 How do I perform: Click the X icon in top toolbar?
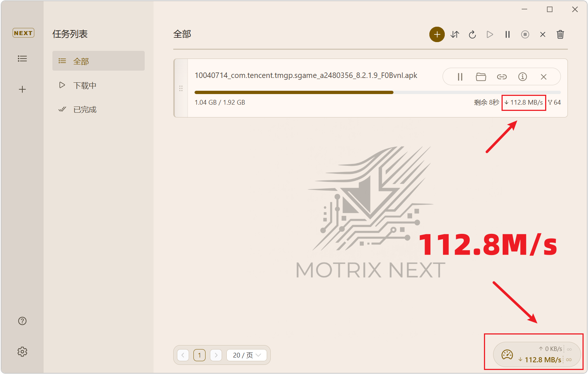[543, 34]
